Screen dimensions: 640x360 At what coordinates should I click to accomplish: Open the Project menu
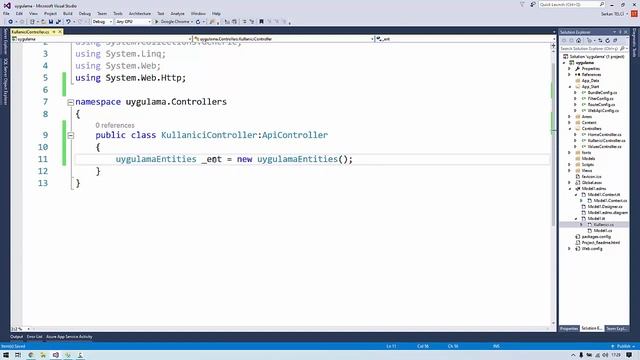click(51, 13)
